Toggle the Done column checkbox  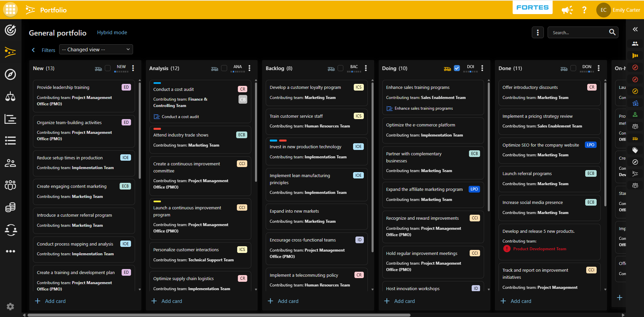click(573, 68)
